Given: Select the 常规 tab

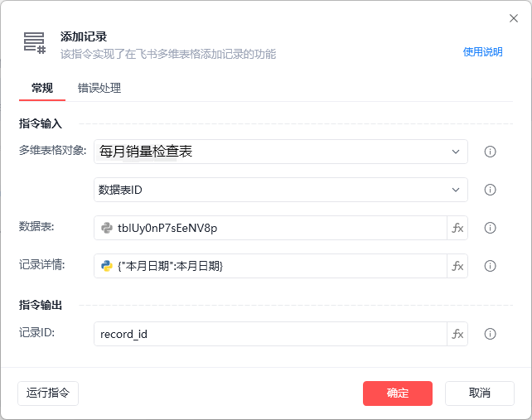Looking at the screenshot, I should (x=42, y=88).
